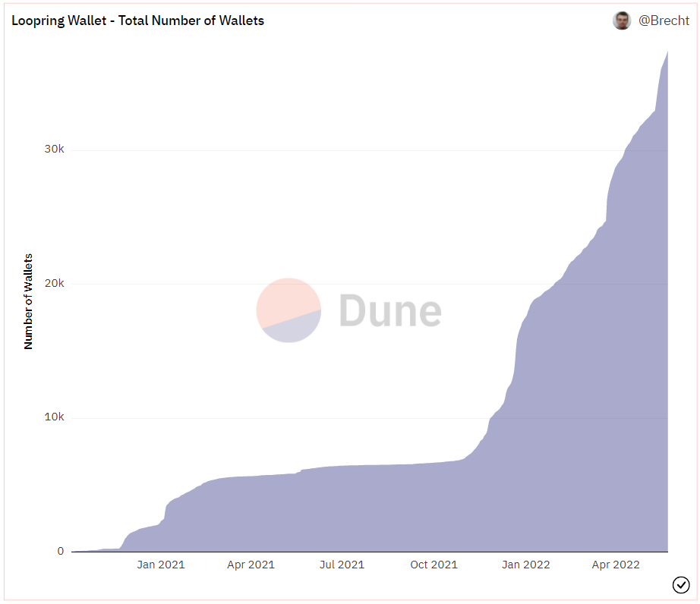Click the chart title 'Loopring Wallet - Total Number of Wallets'
The width and height of the screenshot is (700, 604).
pyautogui.click(x=137, y=20)
